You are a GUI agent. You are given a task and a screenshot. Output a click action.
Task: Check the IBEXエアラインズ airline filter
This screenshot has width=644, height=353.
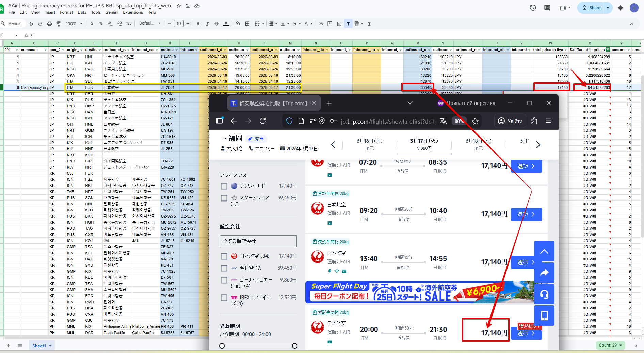(224, 298)
